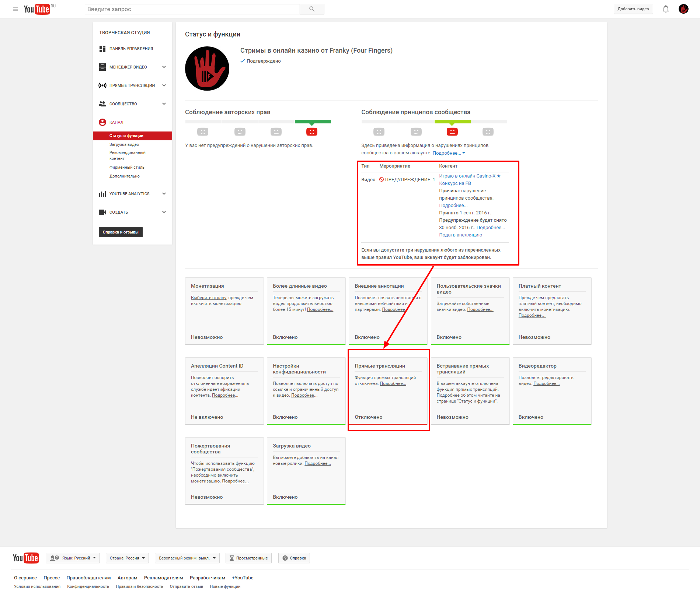Screen dimensions: 700x600
Task: Click Подробнее in Пожертвования сообщества card
Action: tap(236, 481)
